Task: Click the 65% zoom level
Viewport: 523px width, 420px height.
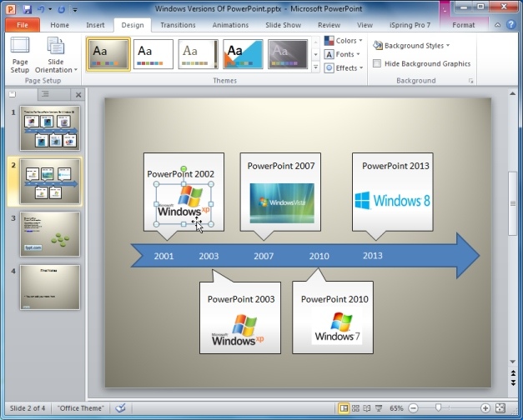Action: [396, 408]
